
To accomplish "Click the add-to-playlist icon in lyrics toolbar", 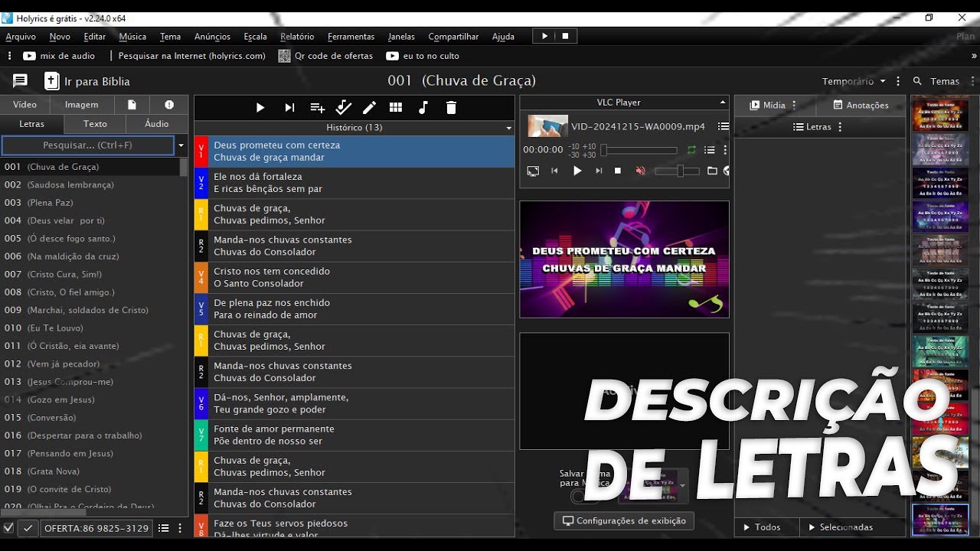I will click(x=317, y=108).
